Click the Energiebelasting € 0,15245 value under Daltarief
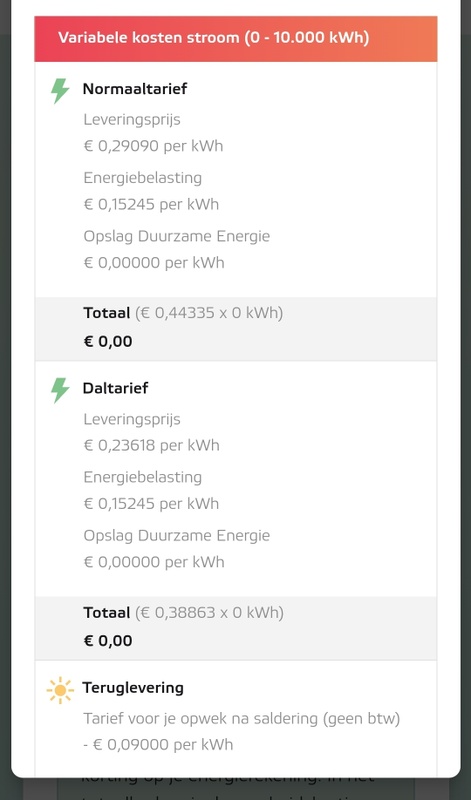 152,504
